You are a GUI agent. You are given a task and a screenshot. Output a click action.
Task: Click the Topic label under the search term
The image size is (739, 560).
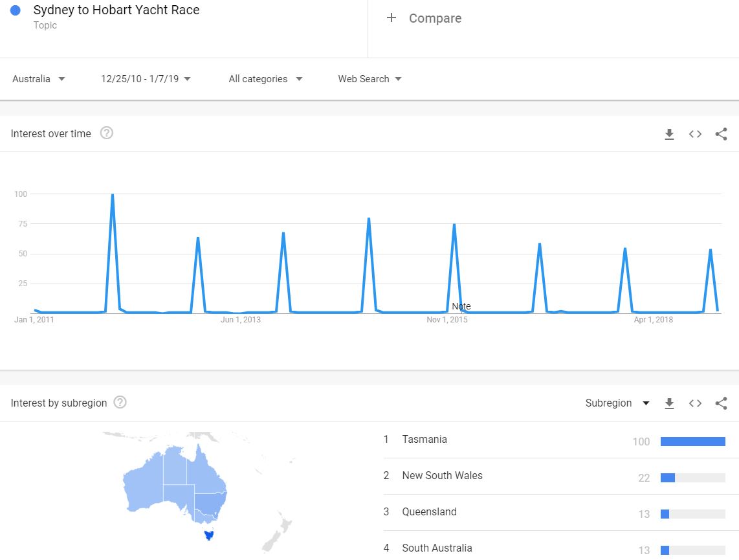click(x=45, y=25)
